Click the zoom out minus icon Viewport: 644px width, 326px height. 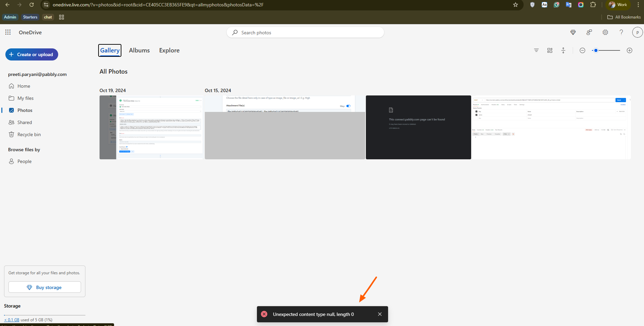[582, 50]
